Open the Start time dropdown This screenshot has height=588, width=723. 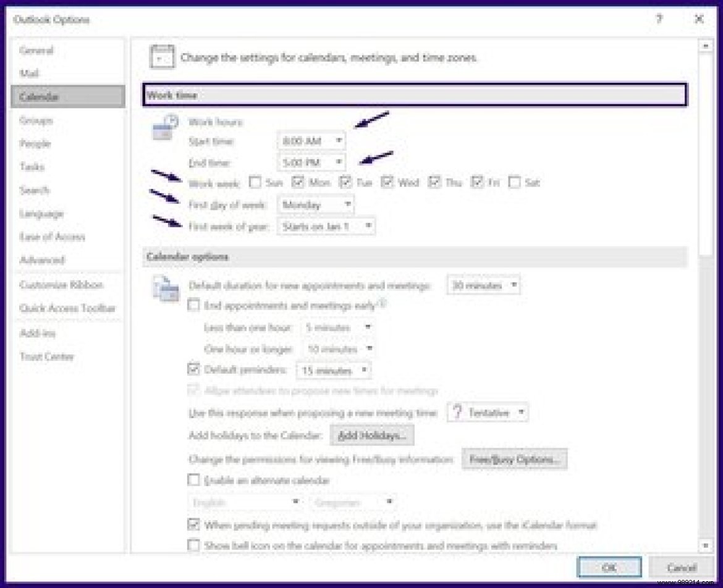(339, 141)
